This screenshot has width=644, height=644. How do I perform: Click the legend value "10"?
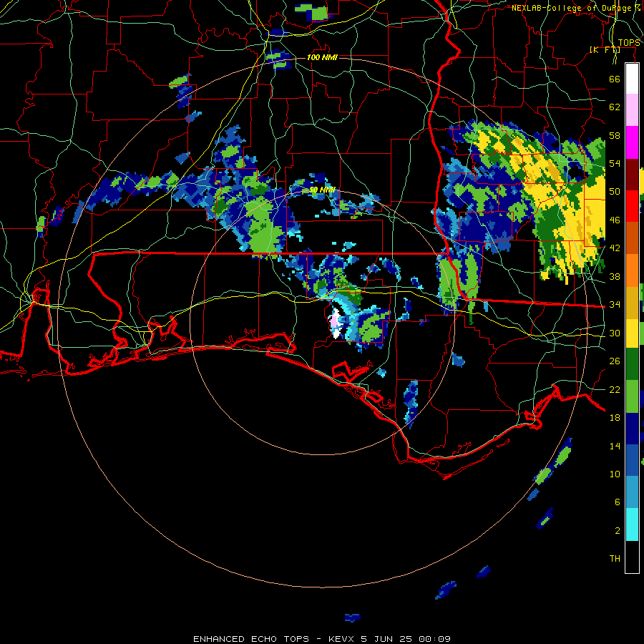pos(615,474)
